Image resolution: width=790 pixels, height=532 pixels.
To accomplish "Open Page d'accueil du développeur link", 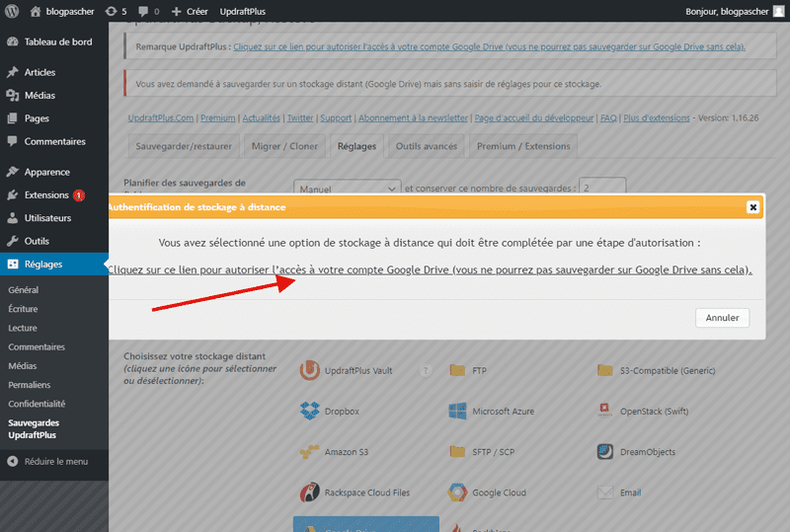I will click(534, 117).
